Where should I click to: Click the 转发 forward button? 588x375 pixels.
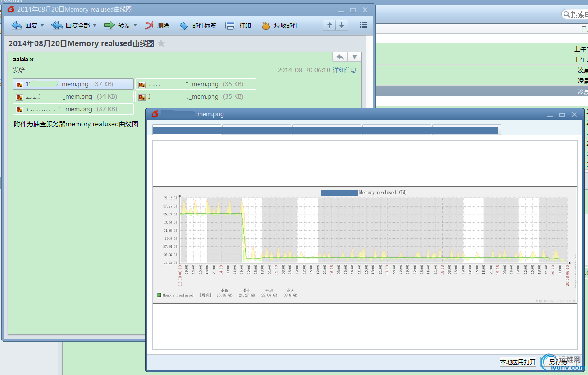[x=118, y=25]
